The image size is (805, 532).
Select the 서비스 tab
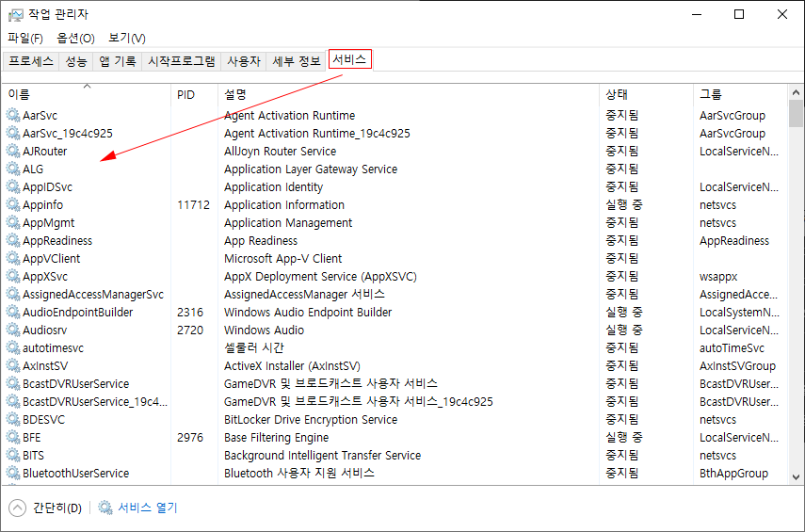[349, 59]
